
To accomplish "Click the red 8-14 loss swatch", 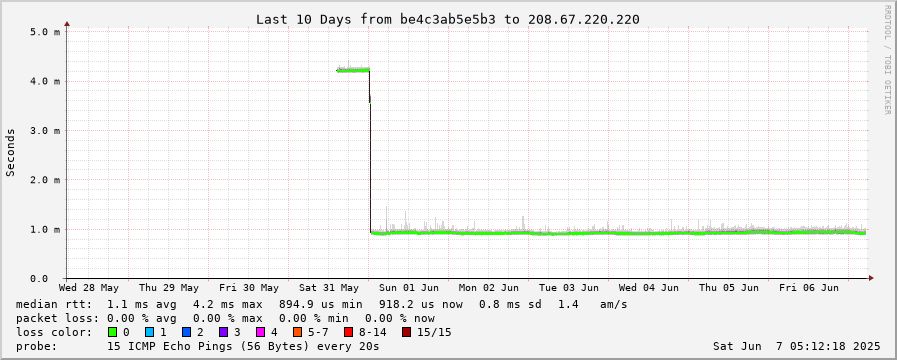I will click(x=348, y=332).
